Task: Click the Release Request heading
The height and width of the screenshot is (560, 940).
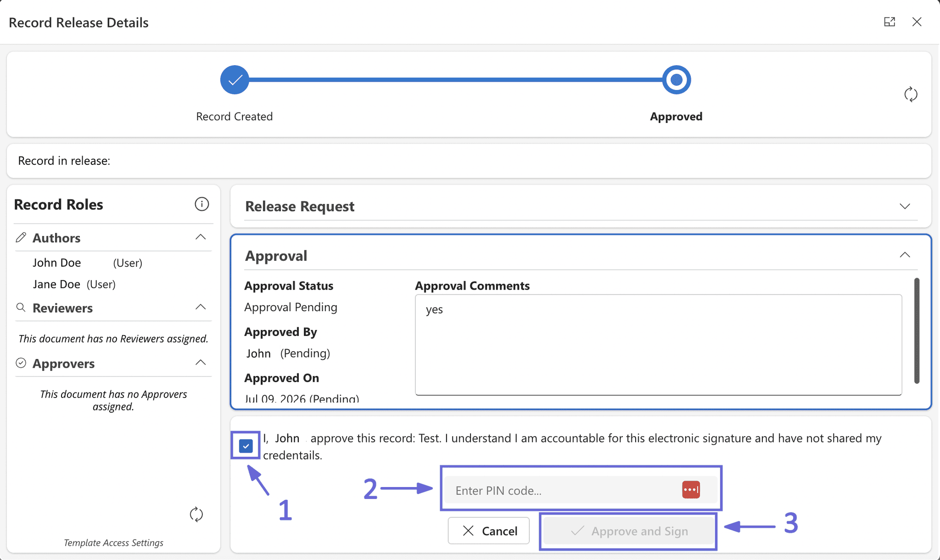Action: pyautogui.click(x=300, y=206)
